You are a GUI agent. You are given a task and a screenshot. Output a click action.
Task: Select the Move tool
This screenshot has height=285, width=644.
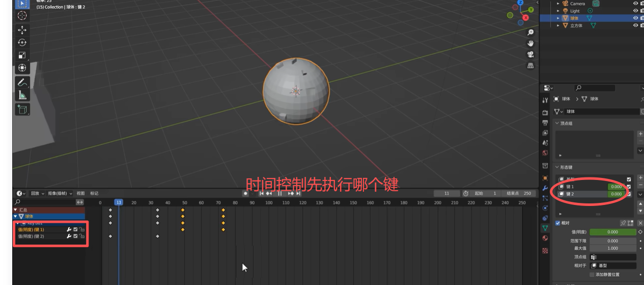click(22, 31)
